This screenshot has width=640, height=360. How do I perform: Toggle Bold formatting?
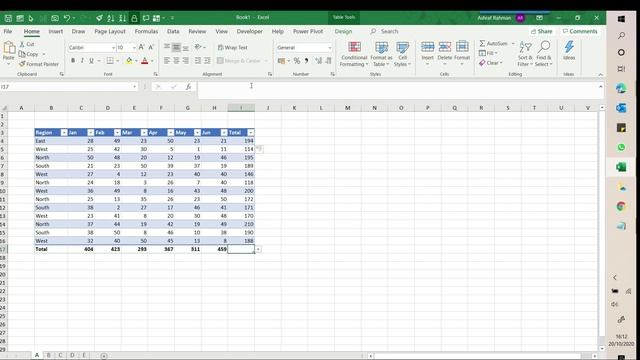pos(73,61)
